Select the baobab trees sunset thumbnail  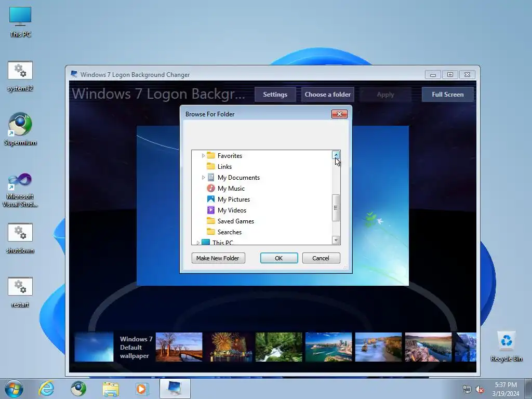click(179, 347)
